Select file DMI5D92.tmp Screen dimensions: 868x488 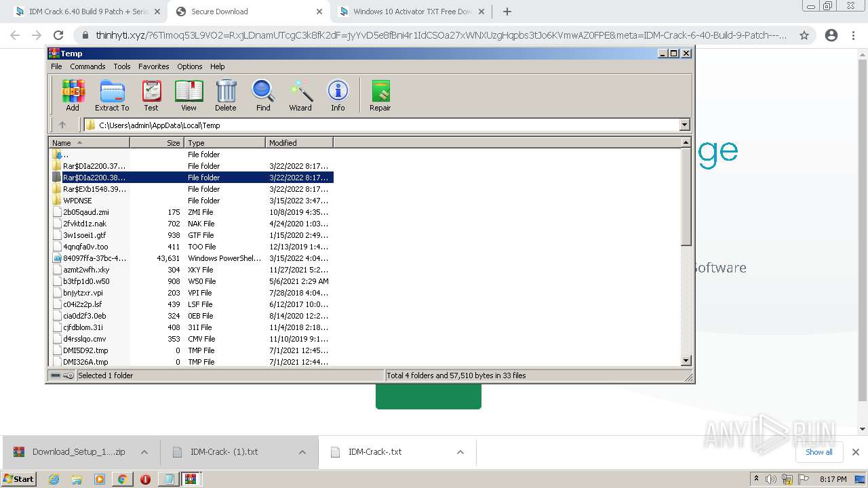pos(191,350)
